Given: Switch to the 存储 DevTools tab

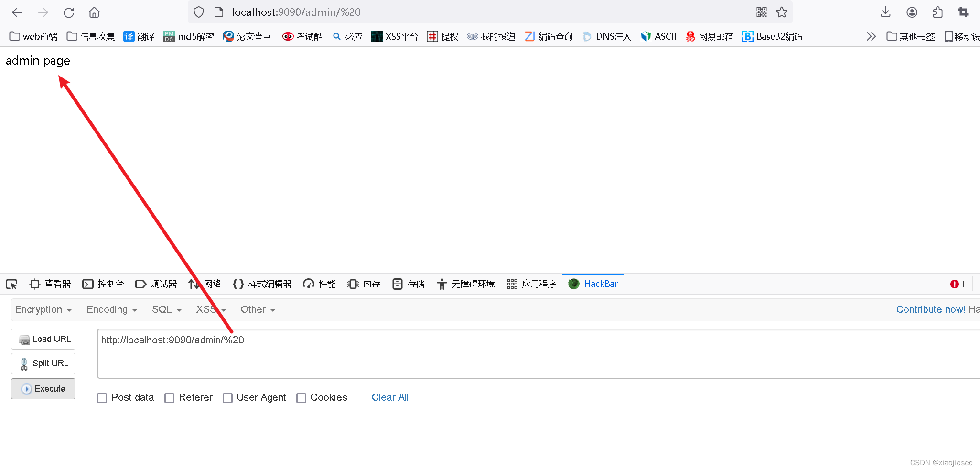Looking at the screenshot, I should 408,284.
